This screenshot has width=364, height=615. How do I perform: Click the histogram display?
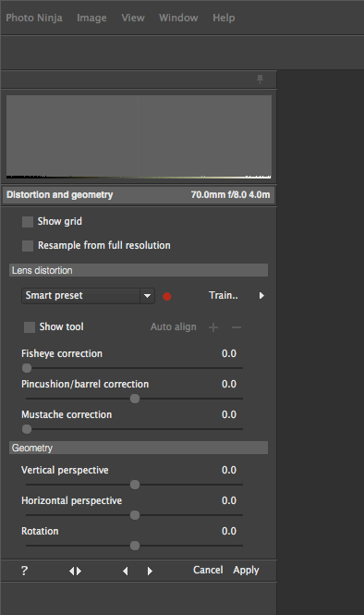(x=139, y=137)
